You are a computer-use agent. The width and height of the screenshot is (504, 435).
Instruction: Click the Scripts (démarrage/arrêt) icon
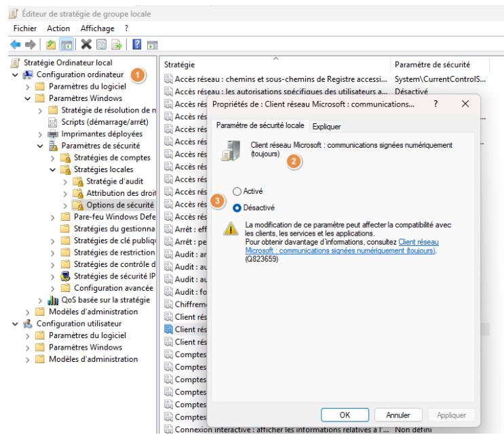[52, 122]
